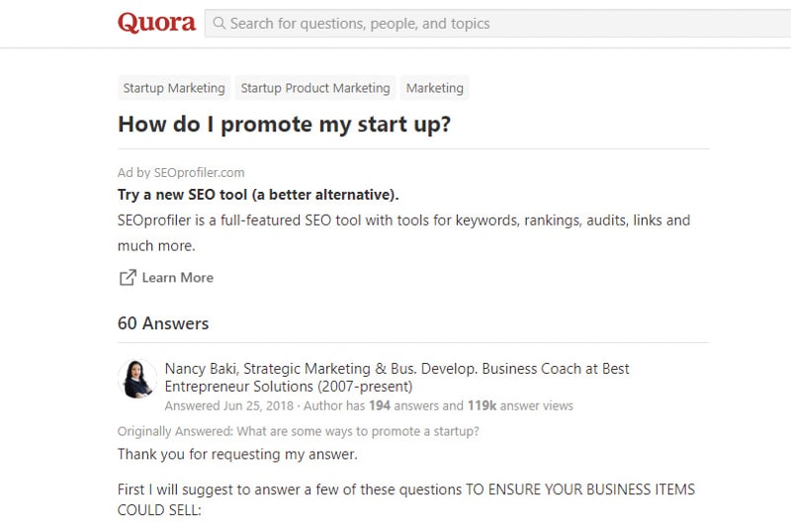Click the 60 Answers heading
791x532 pixels.
coord(163,323)
